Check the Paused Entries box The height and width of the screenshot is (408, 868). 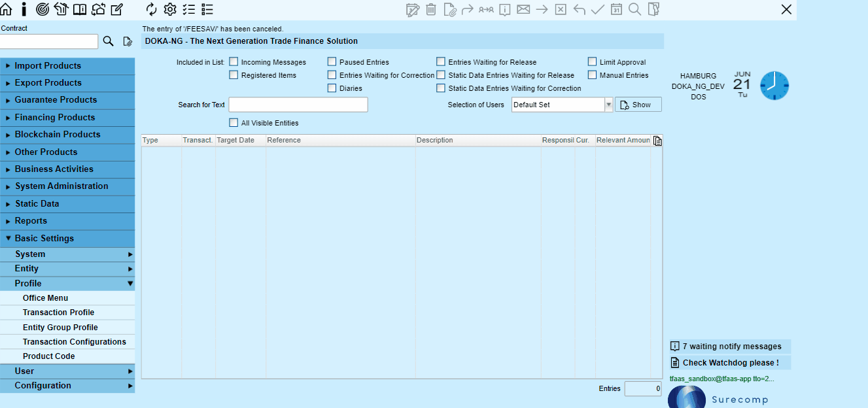[x=332, y=61]
